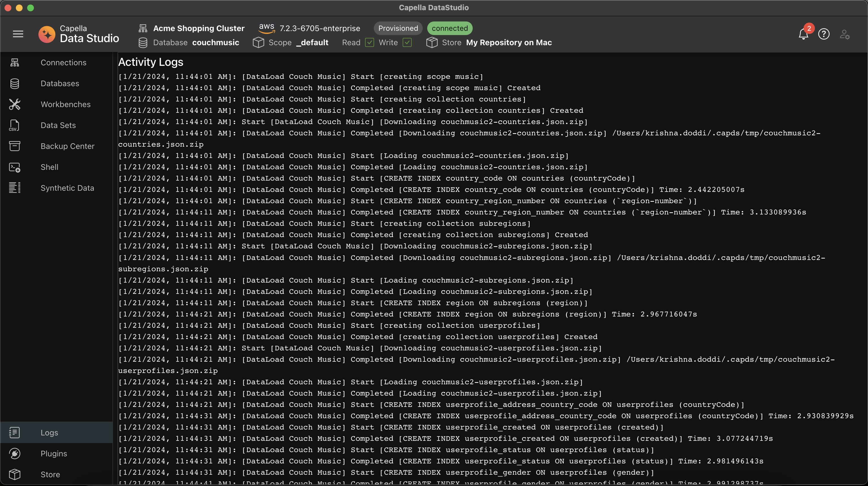
Task: Navigate to Synthetic Data panel
Action: coord(67,188)
